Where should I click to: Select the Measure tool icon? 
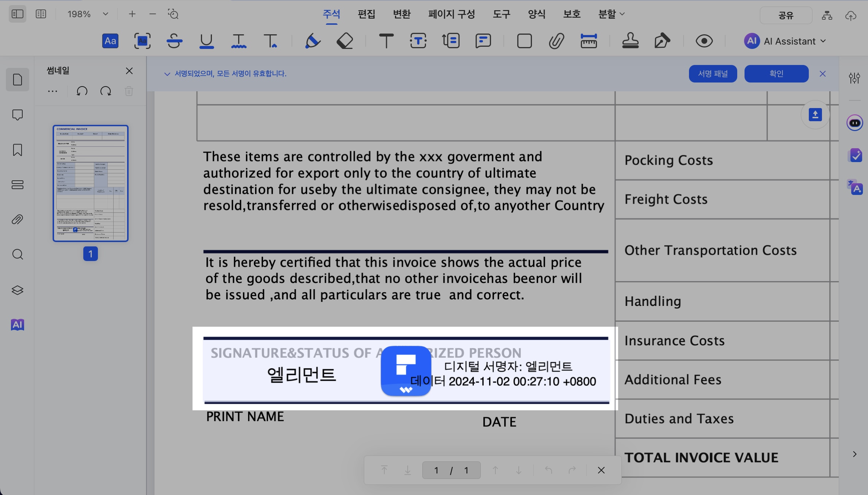pyautogui.click(x=589, y=41)
